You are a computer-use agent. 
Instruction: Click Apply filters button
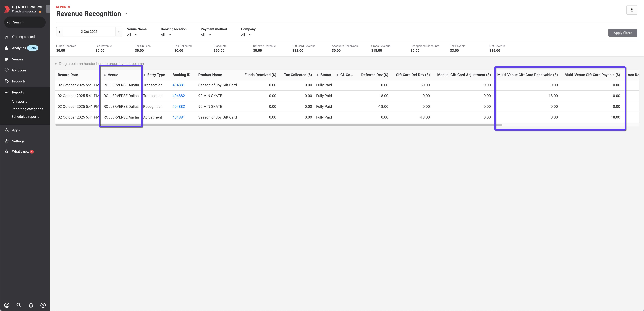pyautogui.click(x=622, y=33)
